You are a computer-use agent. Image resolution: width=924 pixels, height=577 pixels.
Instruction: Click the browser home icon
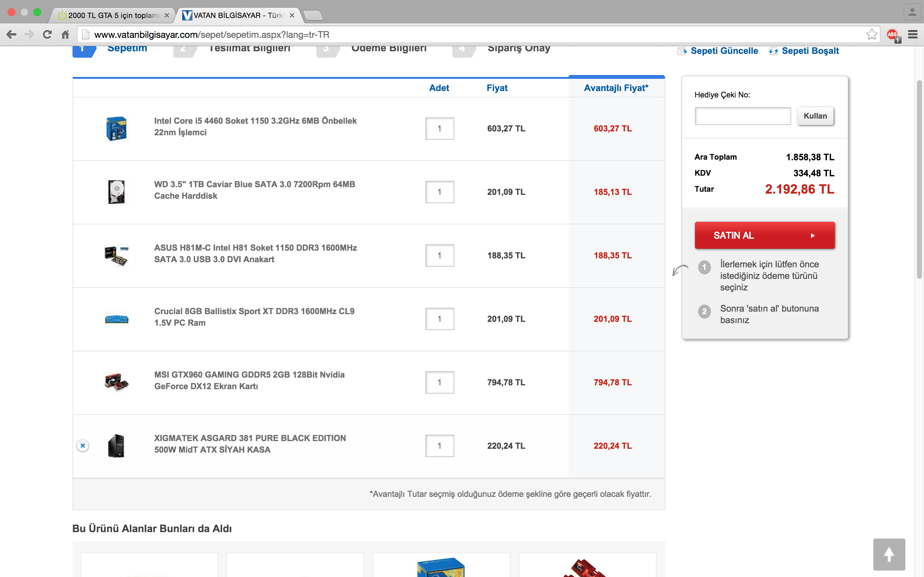[x=65, y=35]
